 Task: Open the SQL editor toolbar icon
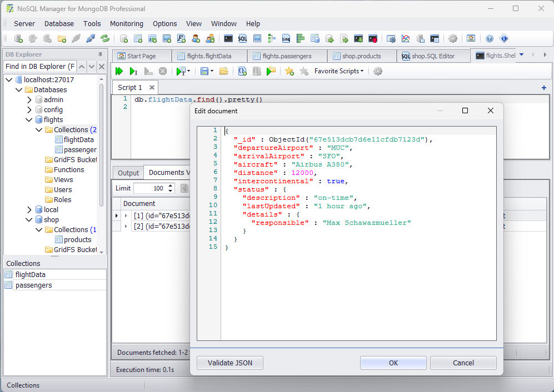[242, 38]
